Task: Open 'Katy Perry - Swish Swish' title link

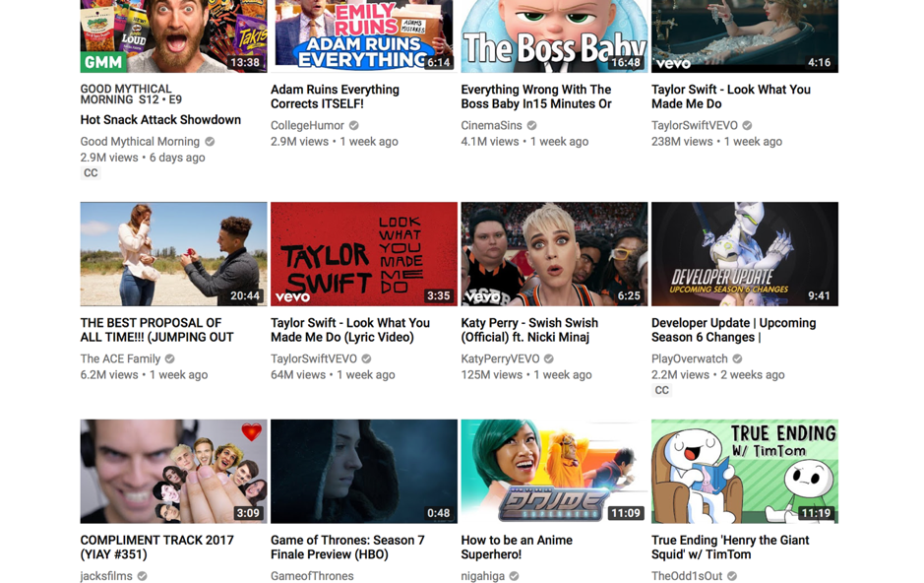Action: [x=529, y=330]
